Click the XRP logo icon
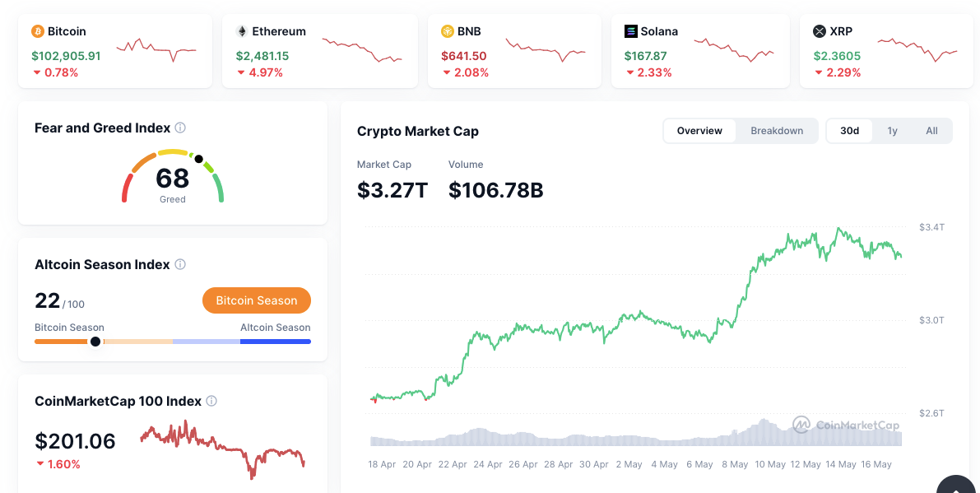 (x=819, y=31)
